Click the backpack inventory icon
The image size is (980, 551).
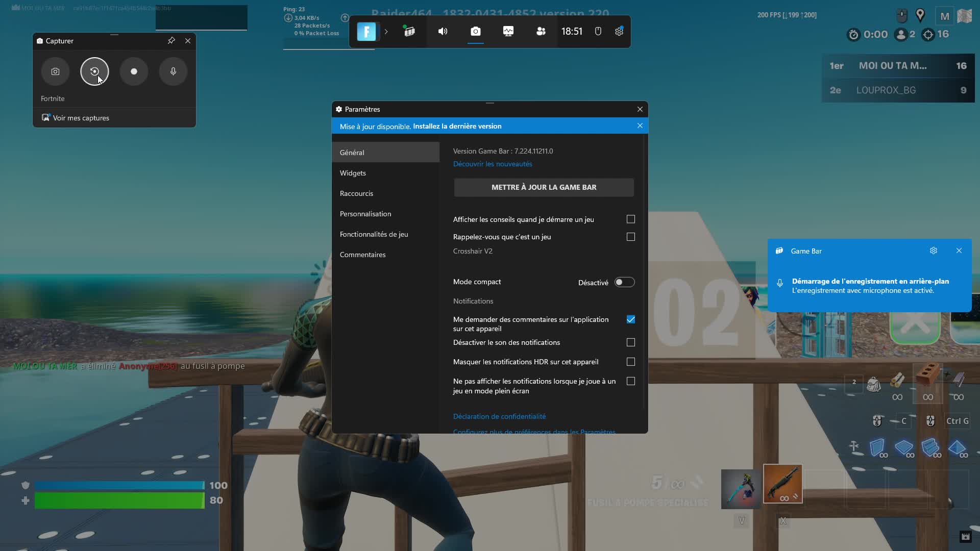click(873, 384)
